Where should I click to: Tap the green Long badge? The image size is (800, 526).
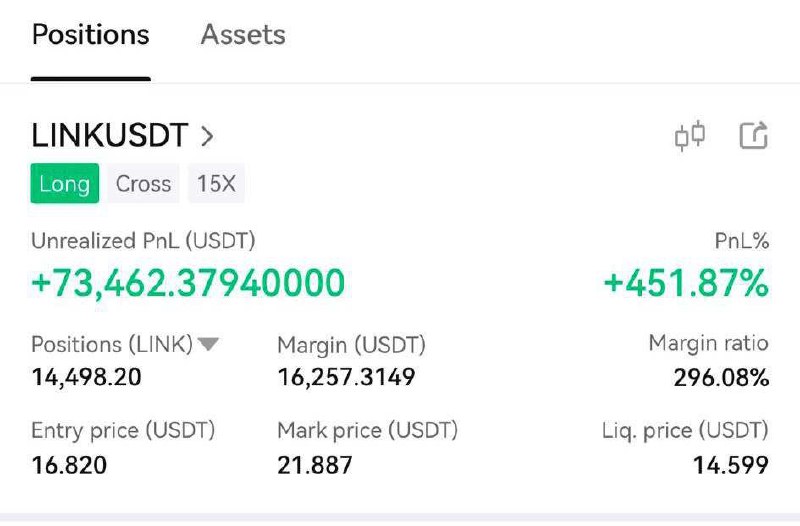[65, 183]
